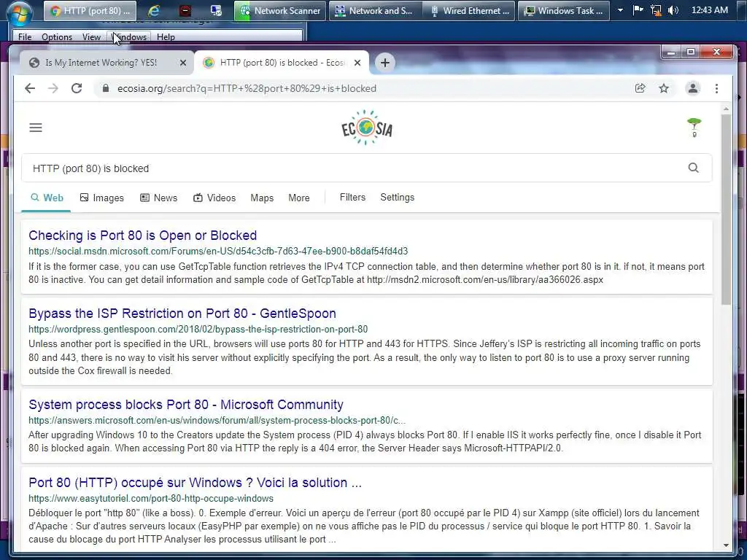The image size is (747, 560).
Task: Go back in Chrome
Action: click(x=30, y=88)
